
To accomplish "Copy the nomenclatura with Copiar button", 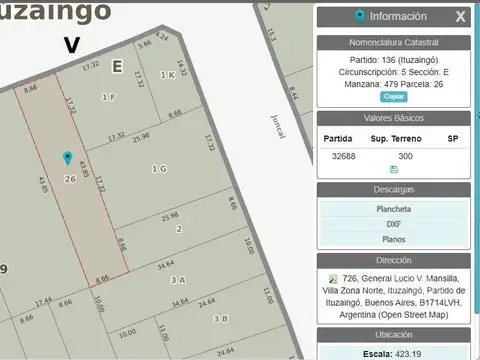I will [394, 97].
